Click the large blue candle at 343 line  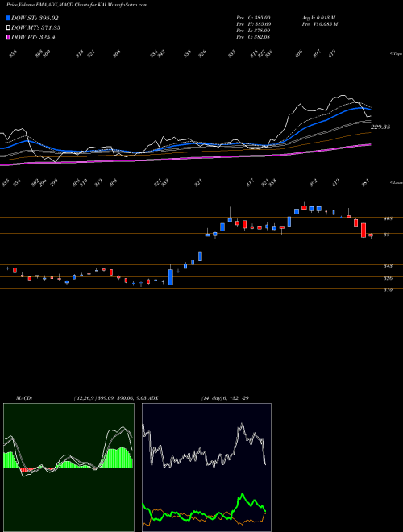tap(171, 277)
